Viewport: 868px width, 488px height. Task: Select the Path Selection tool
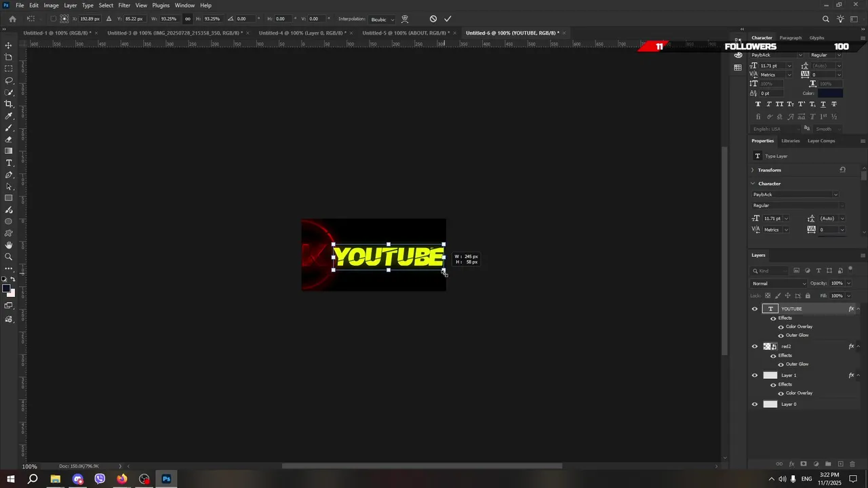coord(9,186)
